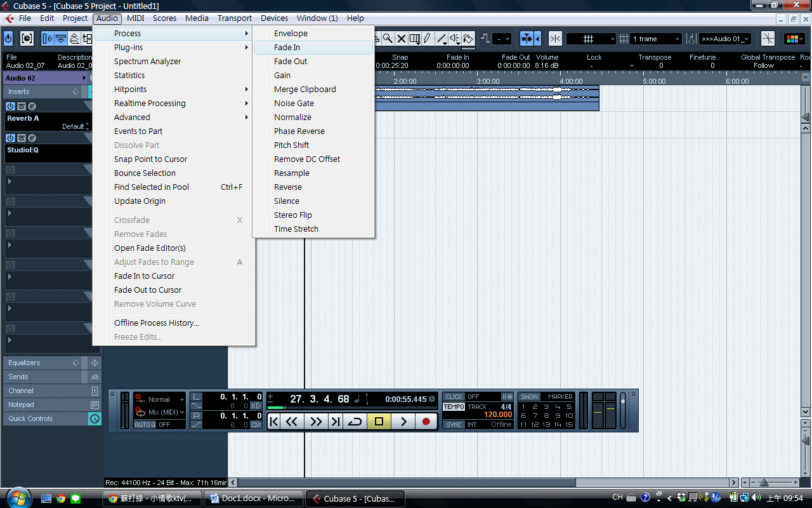Toggle the Cycle loop button
The image size is (812, 508).
click(x=355, y=421)
